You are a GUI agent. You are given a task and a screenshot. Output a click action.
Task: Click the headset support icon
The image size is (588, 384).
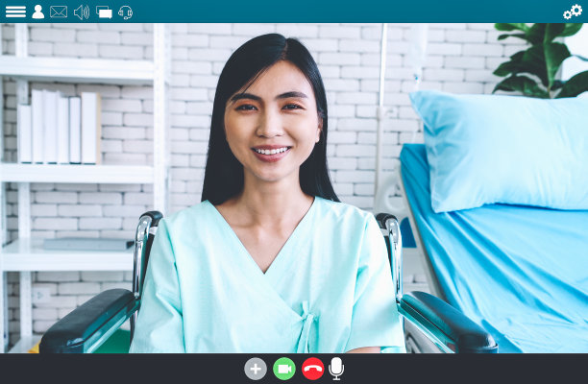(125, 12)
